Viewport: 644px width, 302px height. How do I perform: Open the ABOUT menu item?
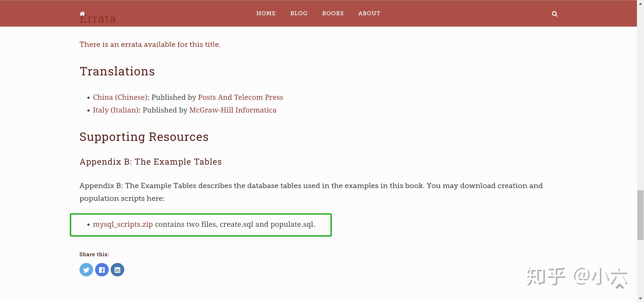pos(369,13)
